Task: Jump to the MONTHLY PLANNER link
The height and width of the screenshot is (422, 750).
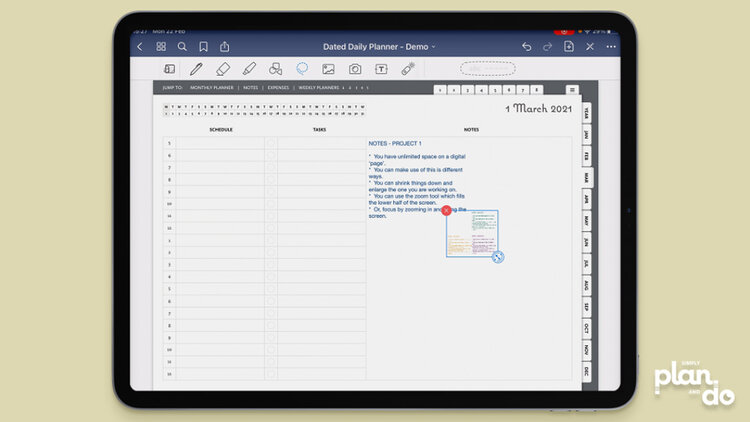Action: click(211, 88)
